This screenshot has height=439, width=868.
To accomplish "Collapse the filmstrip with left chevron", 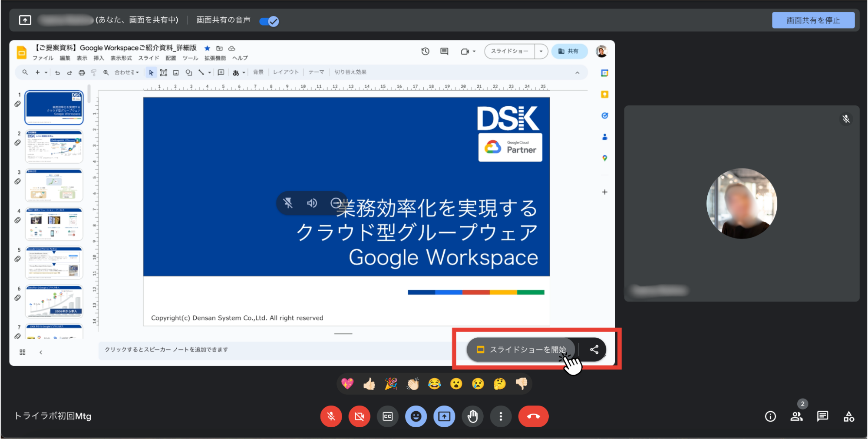I will tap(41, 352).
